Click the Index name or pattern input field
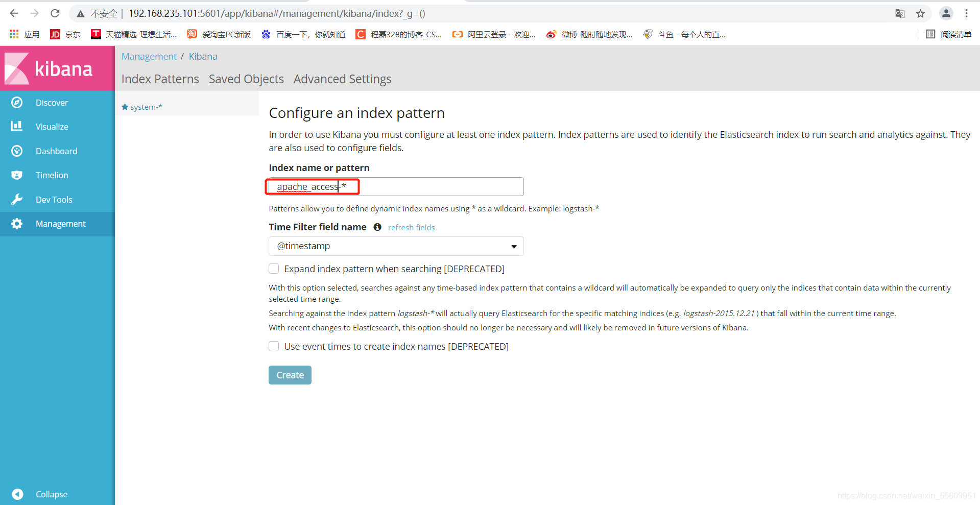 click(396, 187)
